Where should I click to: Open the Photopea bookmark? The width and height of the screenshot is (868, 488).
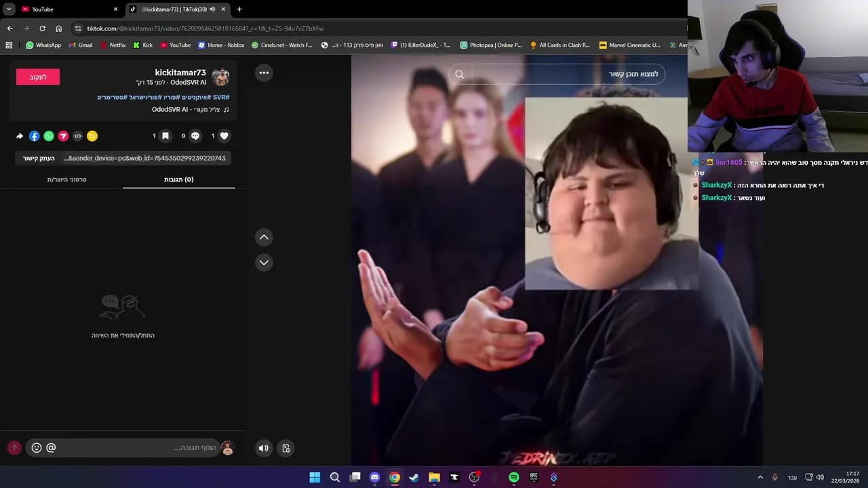point(491,45)
